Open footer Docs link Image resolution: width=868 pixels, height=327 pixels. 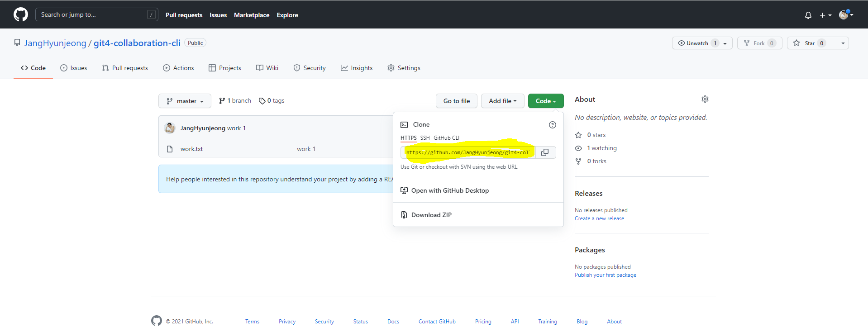click(x=393, y=322)
